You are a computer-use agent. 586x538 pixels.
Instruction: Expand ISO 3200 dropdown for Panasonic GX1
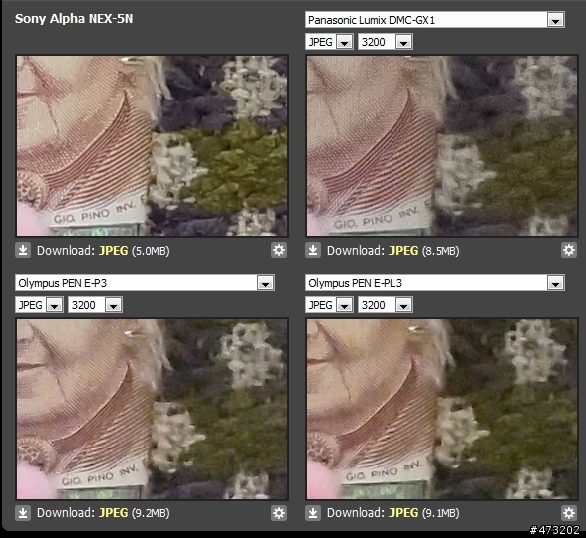click(385, 42)
